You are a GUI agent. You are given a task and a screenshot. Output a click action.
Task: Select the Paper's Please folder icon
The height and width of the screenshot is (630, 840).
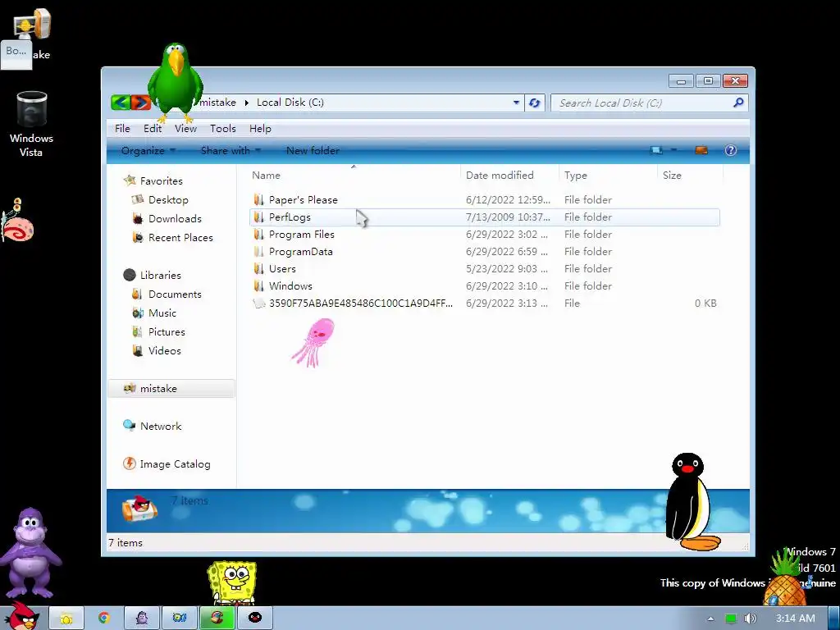(x=258, y=200)
